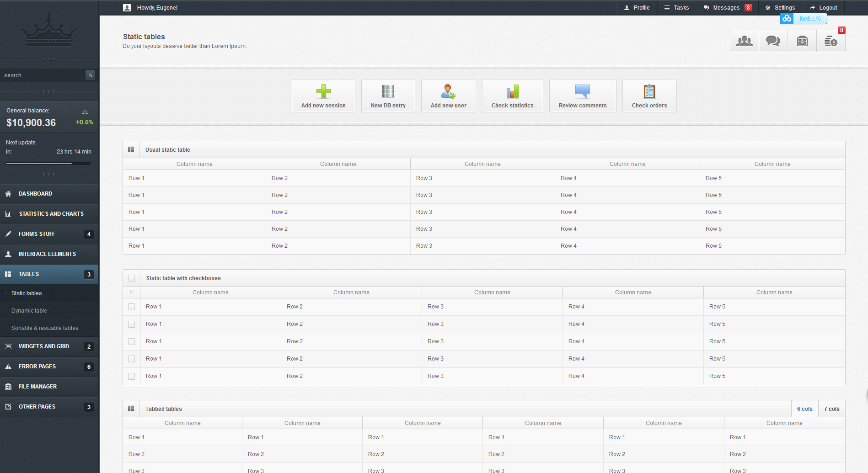868x473 pixels.
Task: Open the chat bubbles icon button
Action: tap(773, 41)
